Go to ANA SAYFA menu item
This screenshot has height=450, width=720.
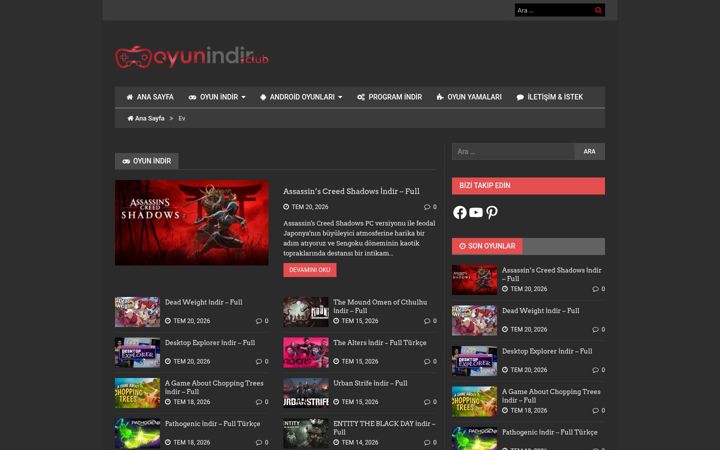coord(150,97)
